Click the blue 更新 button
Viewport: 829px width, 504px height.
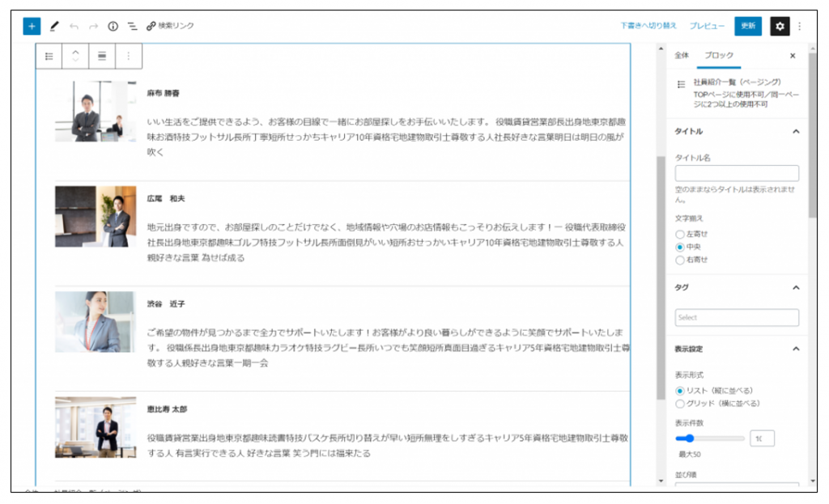click(748, 26)
